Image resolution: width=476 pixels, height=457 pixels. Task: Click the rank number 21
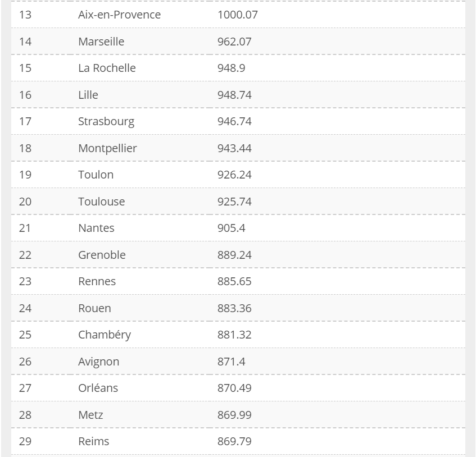(x=25, y=228)
